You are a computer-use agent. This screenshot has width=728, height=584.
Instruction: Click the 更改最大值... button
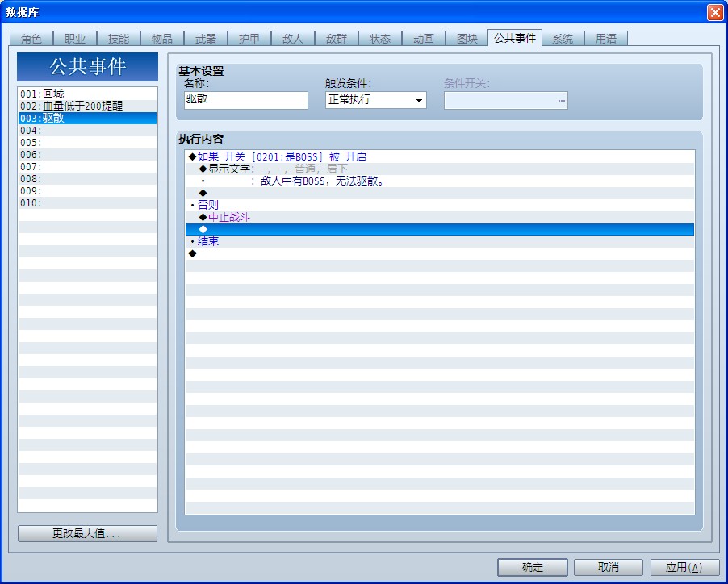(x=87, y=533)
